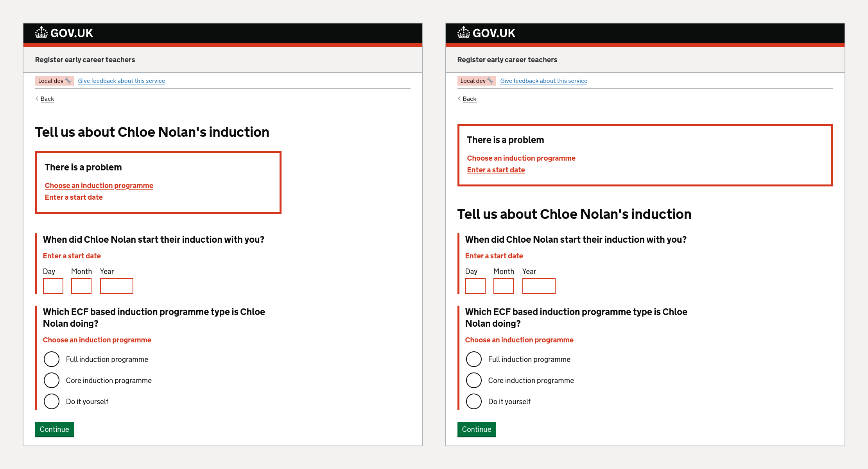Screen dimensions: 868x469
Task: Choose Full induction programme on the right form
Action: [x=473, y=359]
